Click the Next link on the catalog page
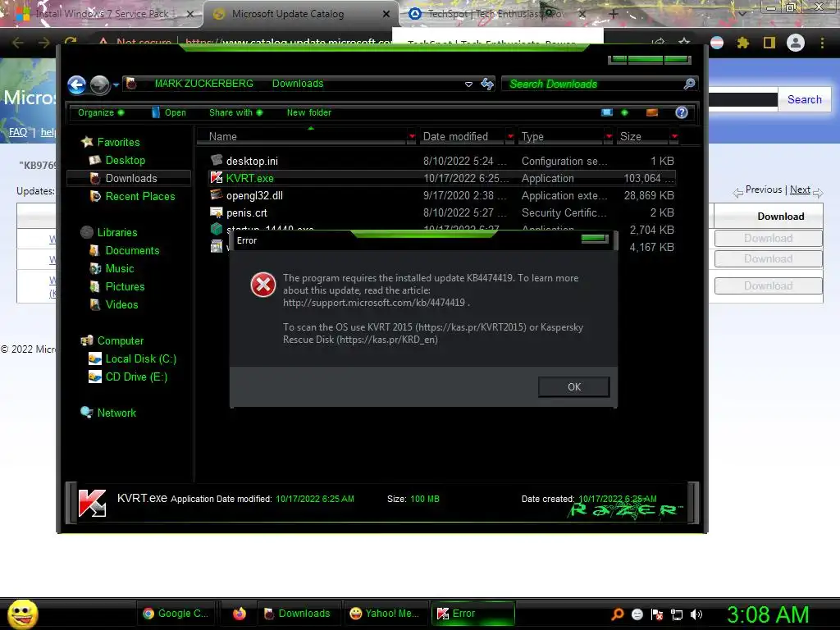The width and height of the screenshot is (840, 630). click(800, 189)
